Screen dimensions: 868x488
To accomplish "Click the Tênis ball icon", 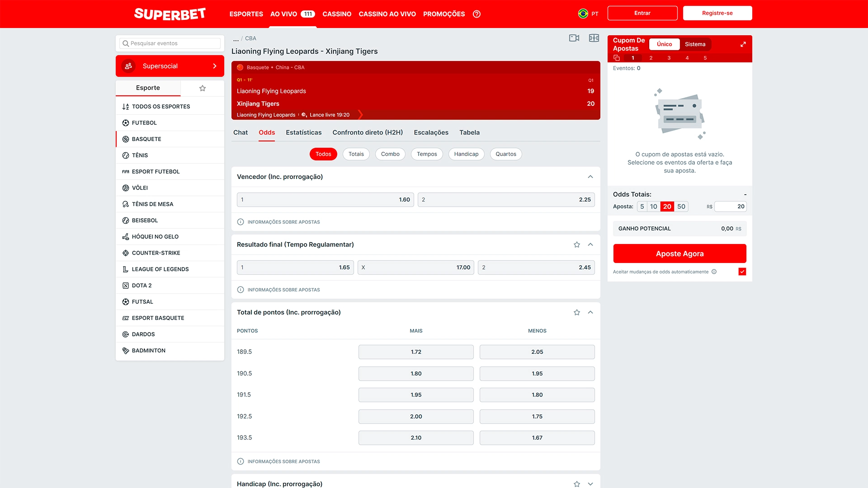I will [126, 155].
